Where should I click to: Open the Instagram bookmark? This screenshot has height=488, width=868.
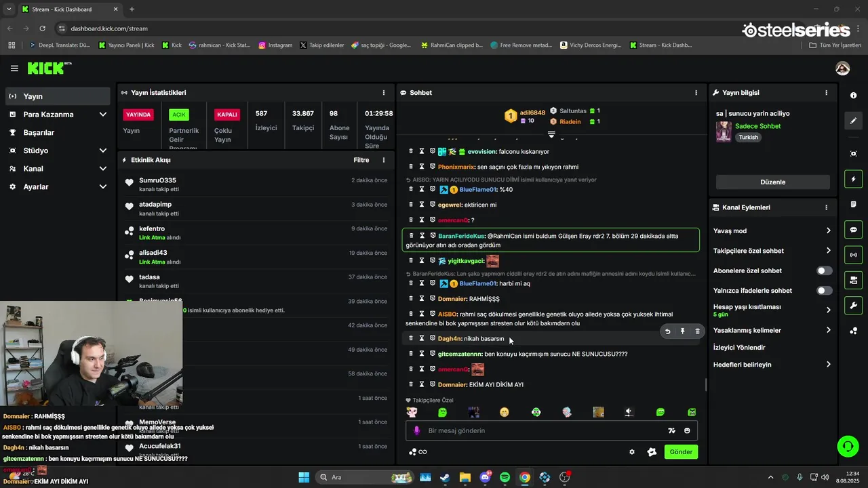[275, 45]
